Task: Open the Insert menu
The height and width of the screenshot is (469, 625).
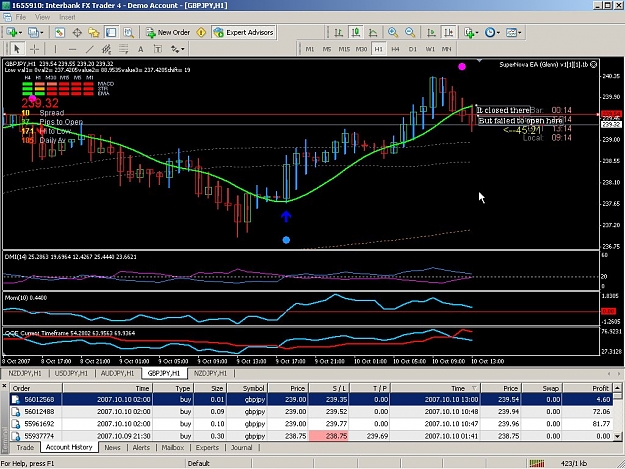Action: click(67, 17)
